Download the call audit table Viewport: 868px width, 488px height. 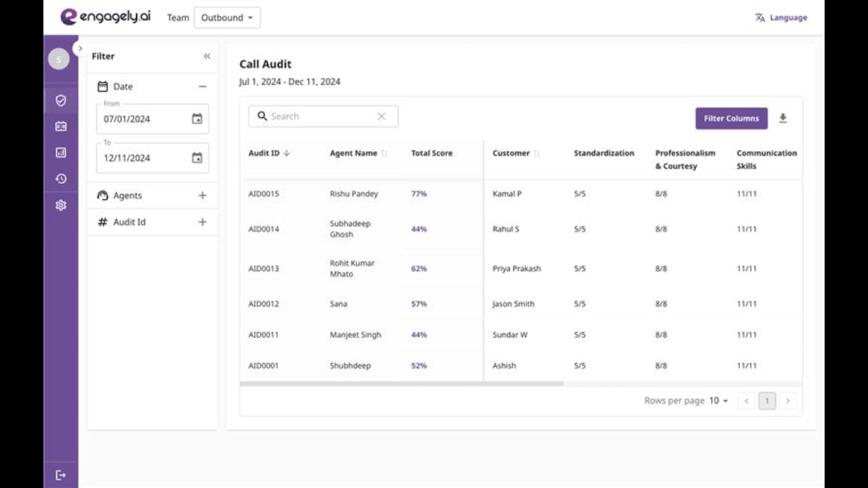783,119
